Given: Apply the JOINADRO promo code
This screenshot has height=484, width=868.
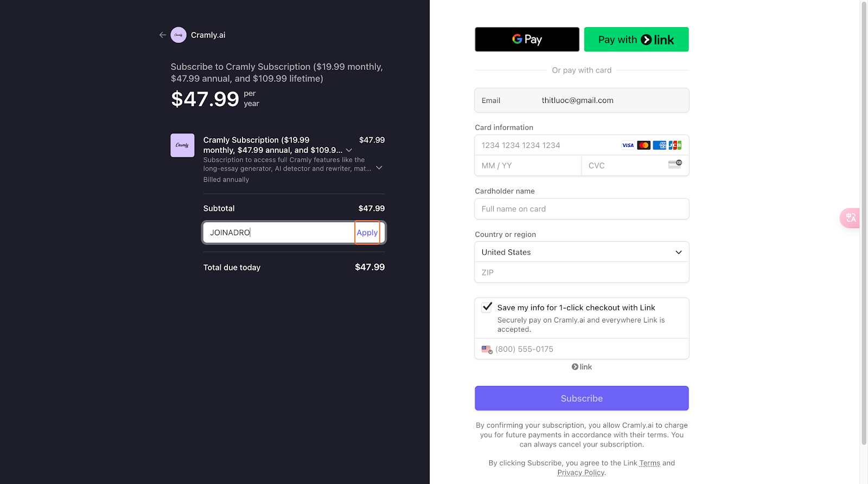Looking at the screenshot, I should tap(367, 233).
